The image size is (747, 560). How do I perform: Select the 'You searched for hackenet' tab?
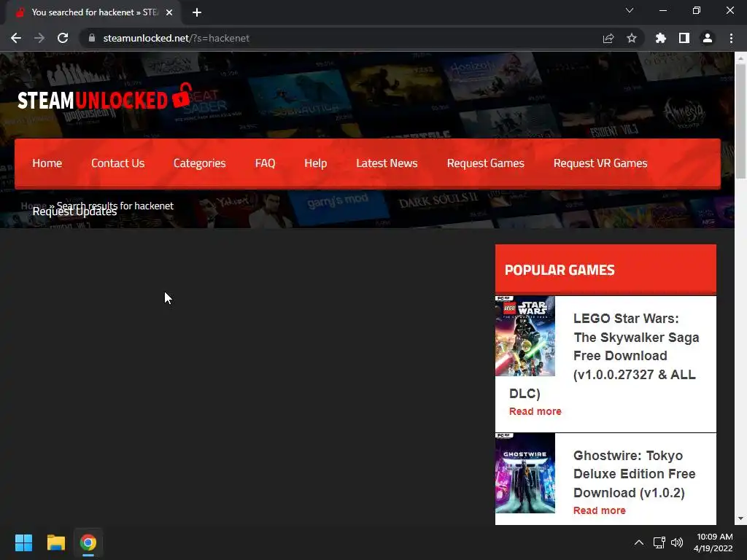tap(93, 12)
